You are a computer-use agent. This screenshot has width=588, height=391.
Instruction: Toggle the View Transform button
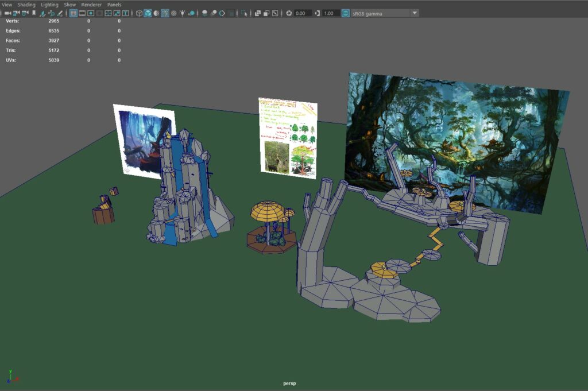[346, 13]
